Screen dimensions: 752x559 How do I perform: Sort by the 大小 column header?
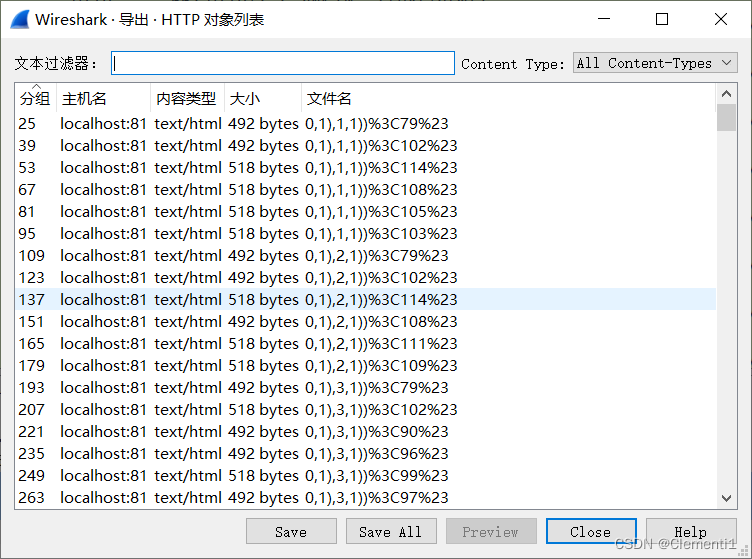tap(263, 98)
